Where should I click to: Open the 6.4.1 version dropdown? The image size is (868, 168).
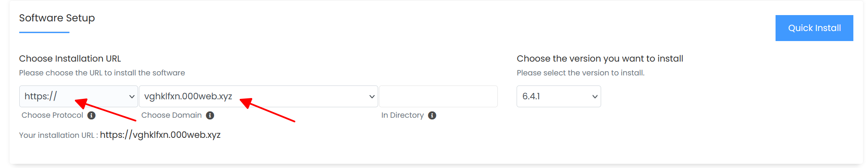[559, 96]
